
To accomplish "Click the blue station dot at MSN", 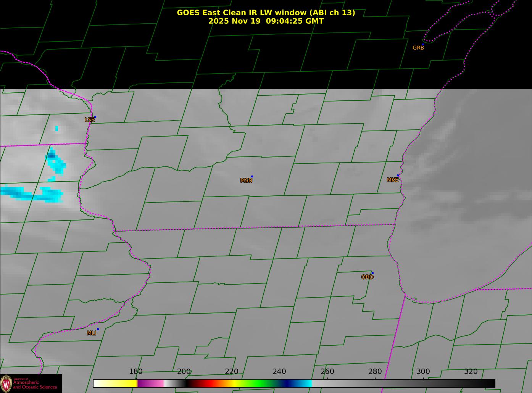I will 252,177.
